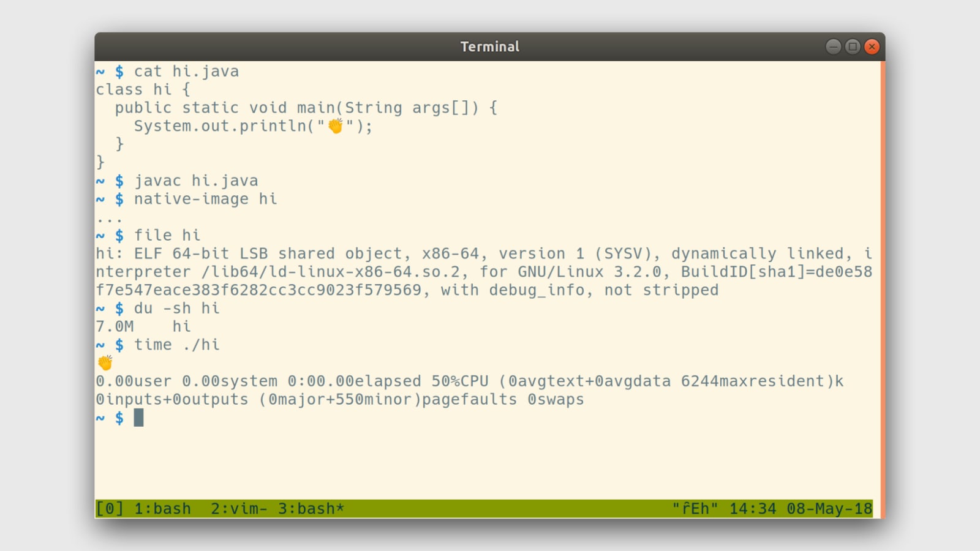Switch to tmux window 2:vim-

239,509
